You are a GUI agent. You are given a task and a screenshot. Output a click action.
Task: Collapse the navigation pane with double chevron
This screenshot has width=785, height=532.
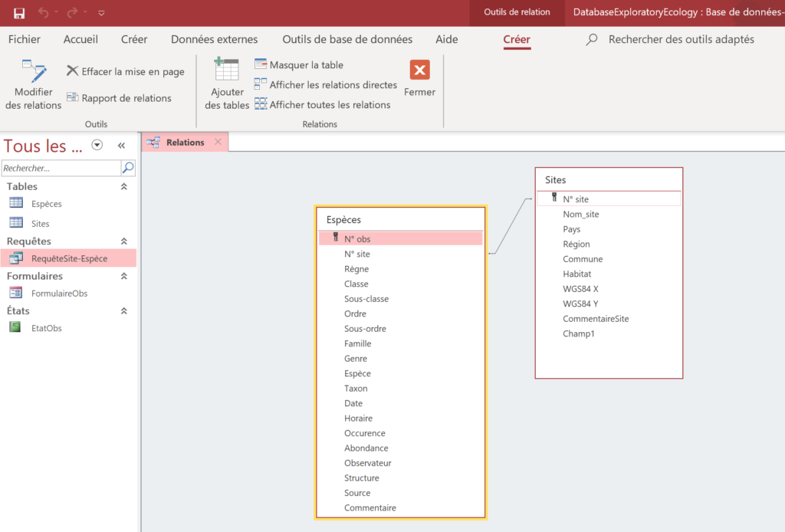point(121,146)
